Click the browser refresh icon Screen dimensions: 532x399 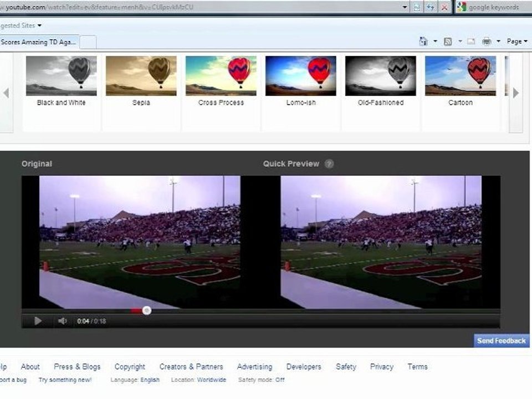(431, 7)
